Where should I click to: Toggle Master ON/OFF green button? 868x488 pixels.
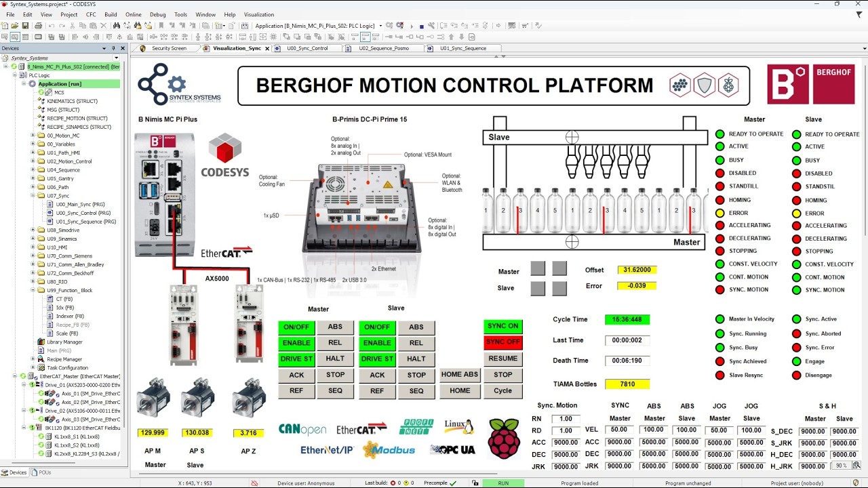[x=296, y=327]
